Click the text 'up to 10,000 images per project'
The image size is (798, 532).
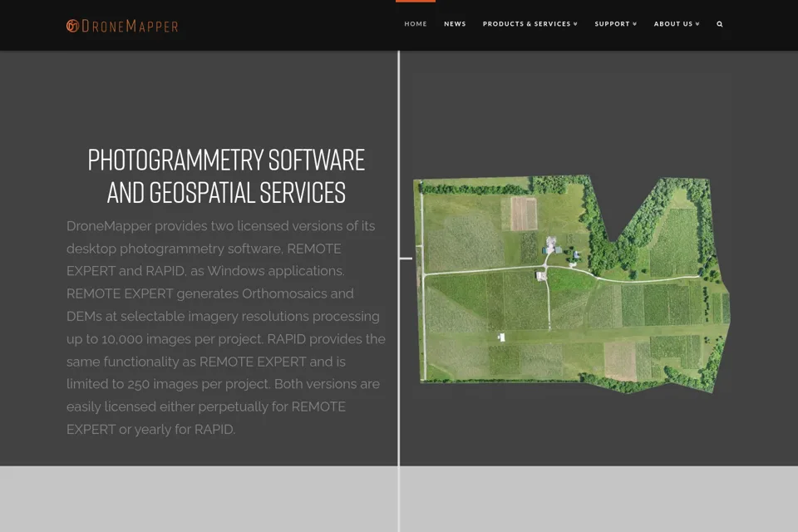[165, 339]
